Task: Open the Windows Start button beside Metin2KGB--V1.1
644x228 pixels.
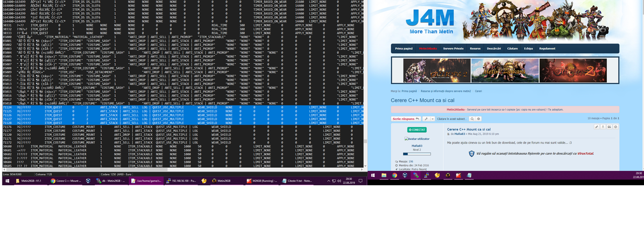Action: [x=7, y=181]
